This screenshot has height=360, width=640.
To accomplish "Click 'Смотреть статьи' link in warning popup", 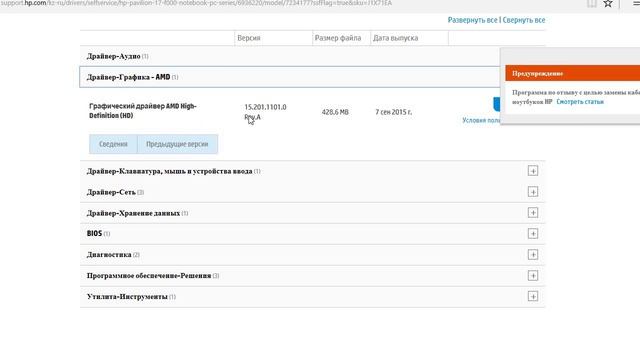I will pos(580,102).
